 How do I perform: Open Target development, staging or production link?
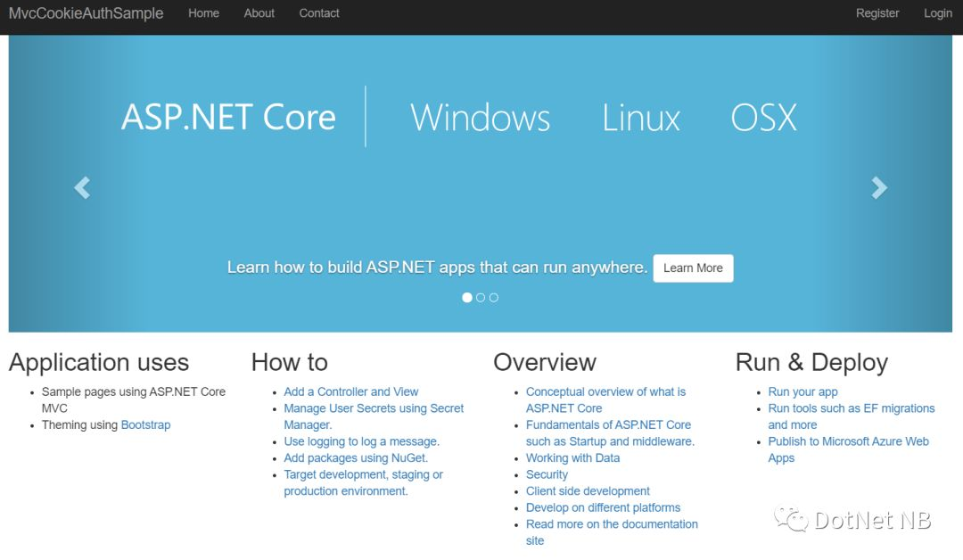point(363,482)
